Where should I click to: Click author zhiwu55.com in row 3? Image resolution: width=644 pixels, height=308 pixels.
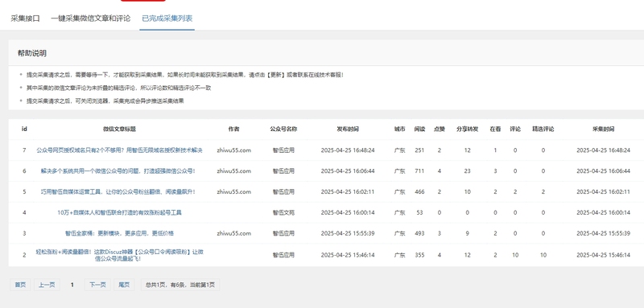tap(233, 233)
